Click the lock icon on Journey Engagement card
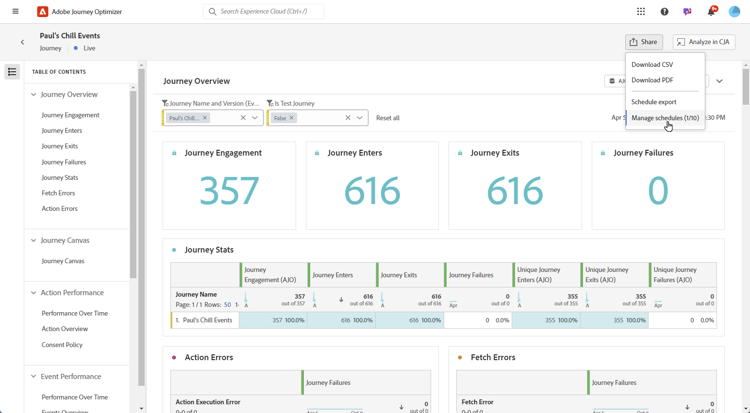This screenshot has height=413, width=750. tap(174, 153)
